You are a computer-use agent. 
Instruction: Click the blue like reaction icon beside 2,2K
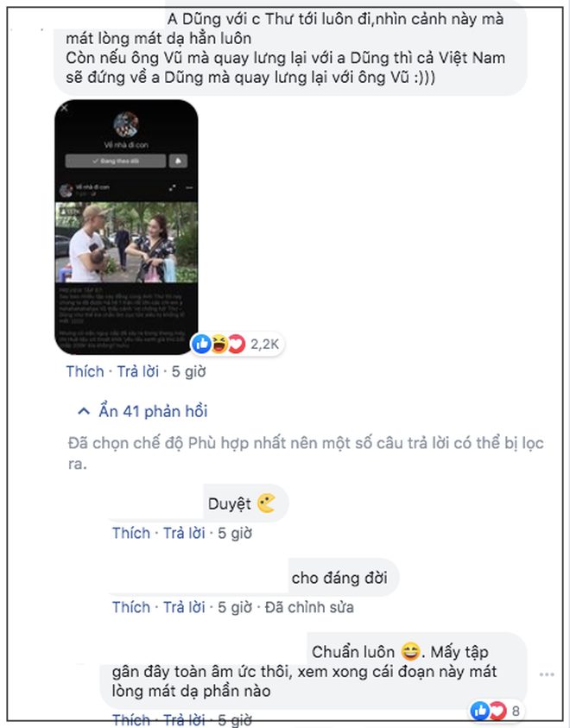click(x=201, y=344)
